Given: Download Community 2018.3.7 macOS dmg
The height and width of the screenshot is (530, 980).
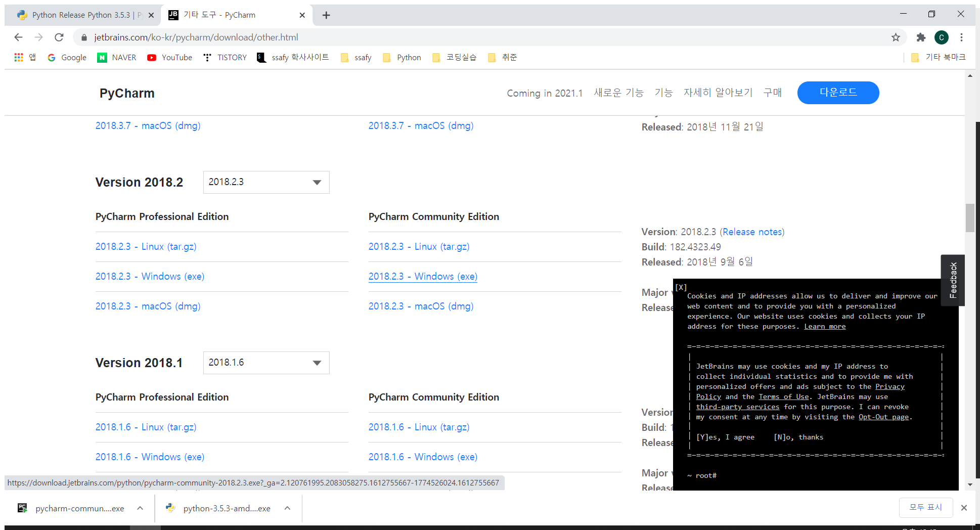Looking at the screenshot, I should point(421,125).
